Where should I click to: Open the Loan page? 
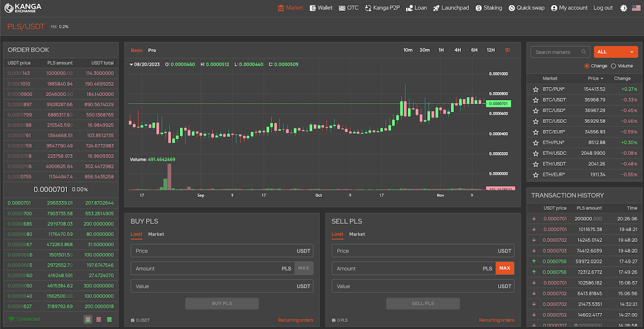point(416,8)
